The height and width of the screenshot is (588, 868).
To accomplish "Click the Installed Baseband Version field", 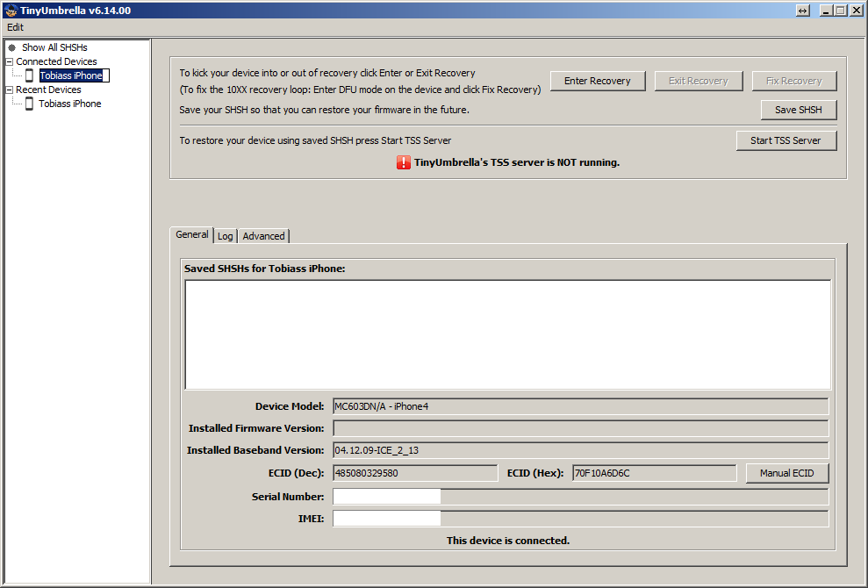I will [x=581, y=450].
